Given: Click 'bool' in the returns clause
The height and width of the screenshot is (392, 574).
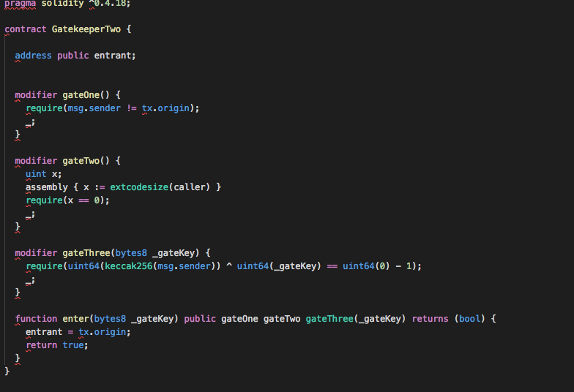Looking at the screenshot, I should coord(470,319).
